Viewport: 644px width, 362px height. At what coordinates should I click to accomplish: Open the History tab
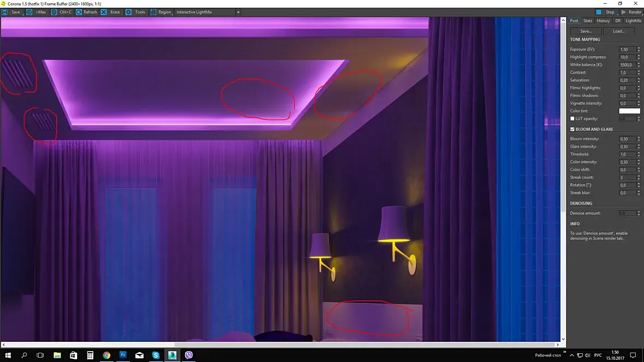603,21
